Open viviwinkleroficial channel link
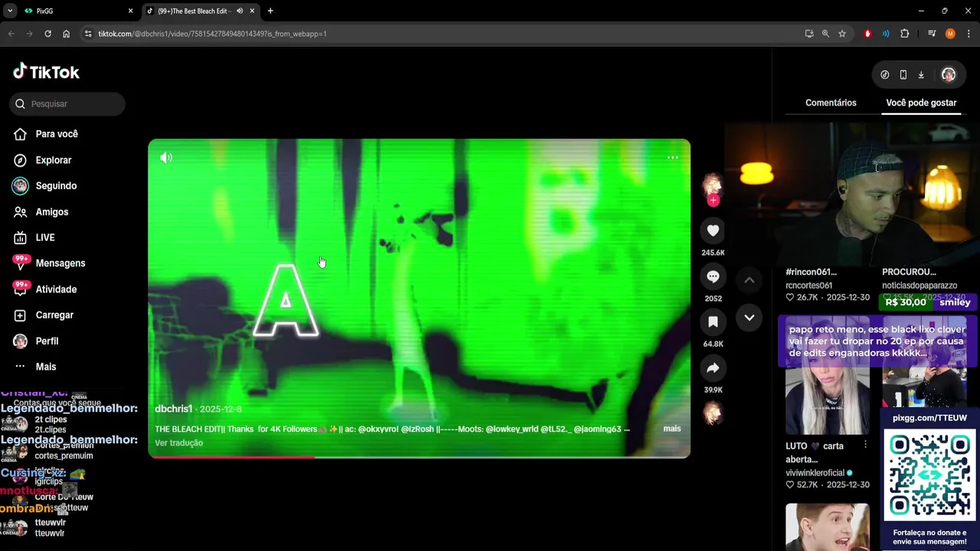Screen dimensions: 980x551 [815, 473]
